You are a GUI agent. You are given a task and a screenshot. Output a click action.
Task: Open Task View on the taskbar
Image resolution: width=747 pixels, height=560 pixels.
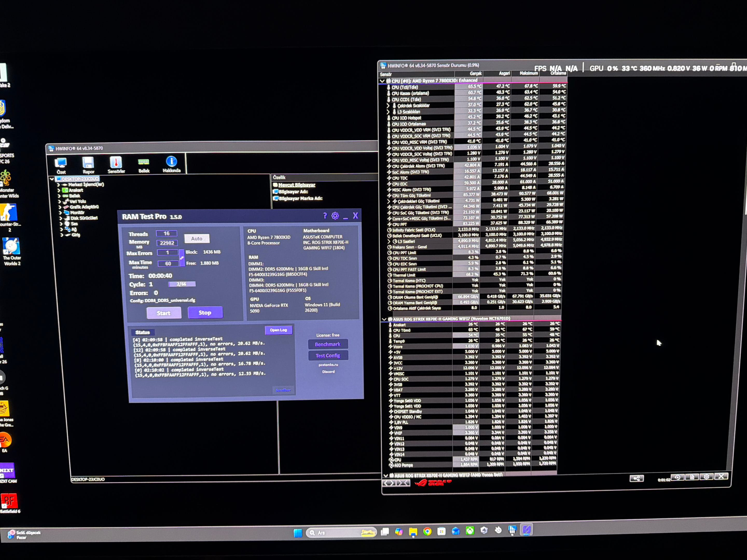[385, 532]
